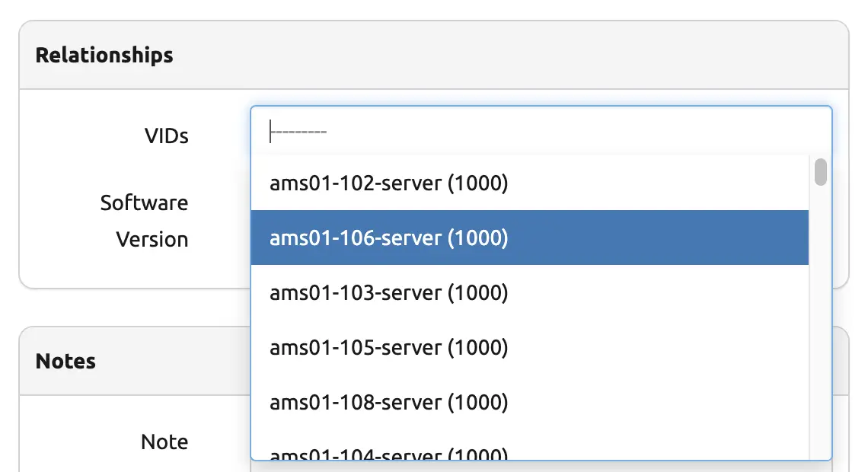This screenshot has height=472, width=868.
Task: Click the Note field label
Action: coord(164,442)
